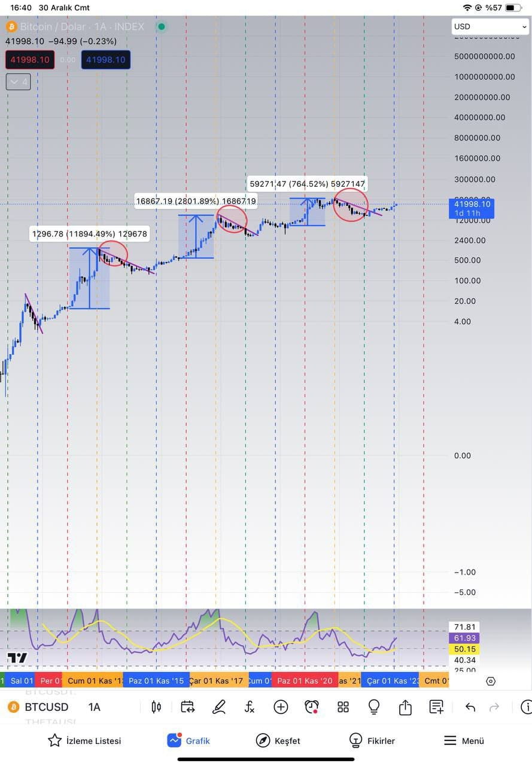Undo the last chart action
The height and width of the screenshot is (766, 532).
point(470,707)
